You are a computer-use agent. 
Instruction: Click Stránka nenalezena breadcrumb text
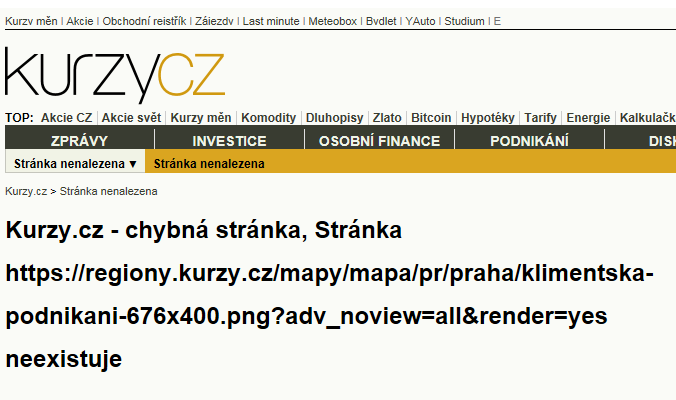(x=108, y=191)
